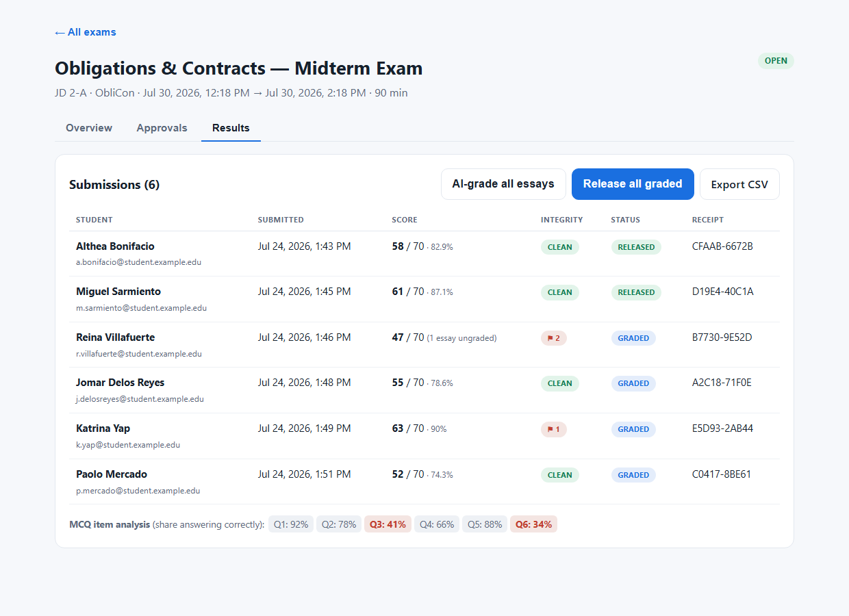Click AI-grade all essays button
The height and width of the screenshot is (616, 849).
point(503,184)
